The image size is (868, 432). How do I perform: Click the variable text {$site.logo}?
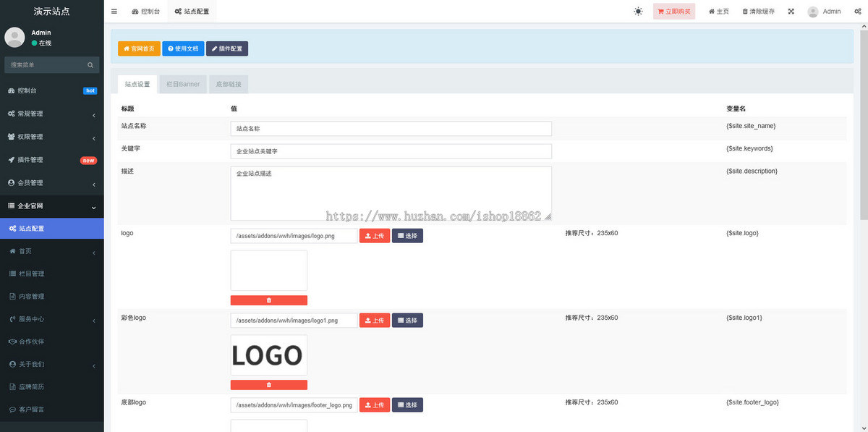[x=742, y=233]
